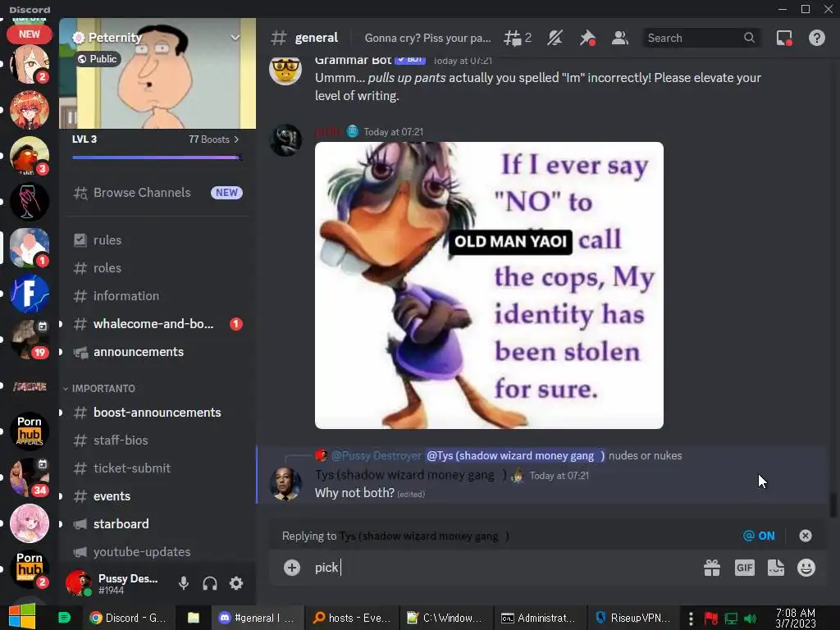
Task: Click the chat scrollbar thumb
Action: (833, 505)
